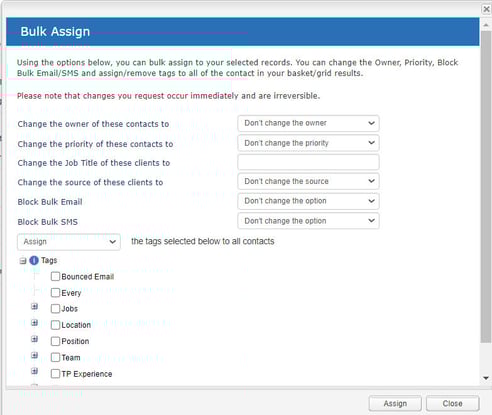
Task: Close the dialog with the X icon
Action: pyautogui.click(x=486, y=9)
